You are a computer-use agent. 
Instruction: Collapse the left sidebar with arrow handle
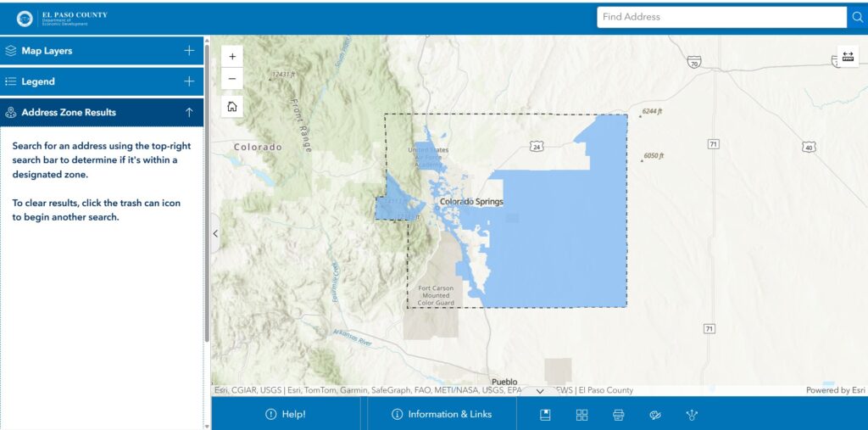[215, 233]
